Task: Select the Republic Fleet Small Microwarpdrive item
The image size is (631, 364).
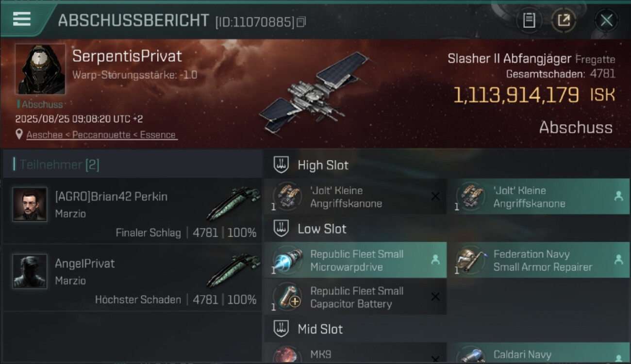Action: click(355, 260)
